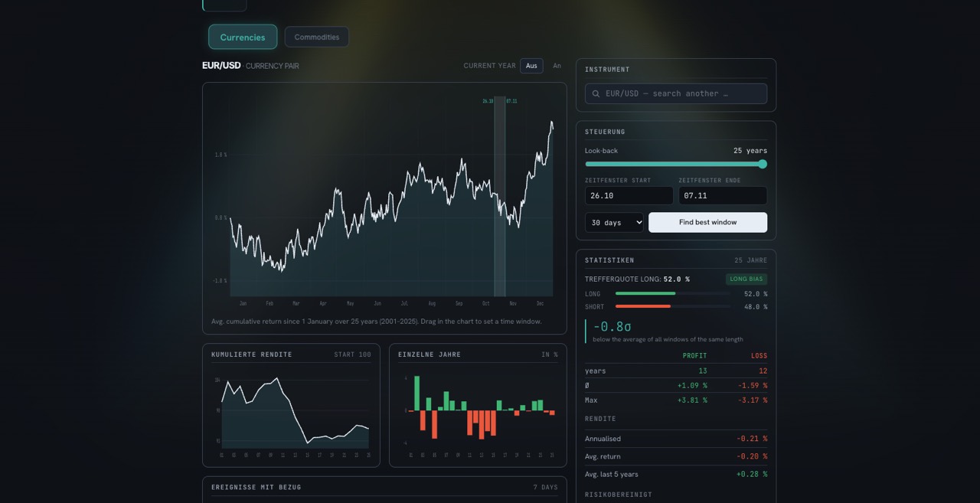This screenshot has width=980, height=503.
Task: Click the START 100 label
Action: click(352, 354)
